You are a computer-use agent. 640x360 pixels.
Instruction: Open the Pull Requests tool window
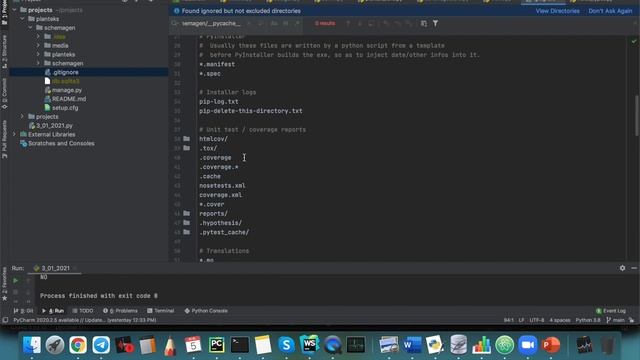[x=4, y=139]
